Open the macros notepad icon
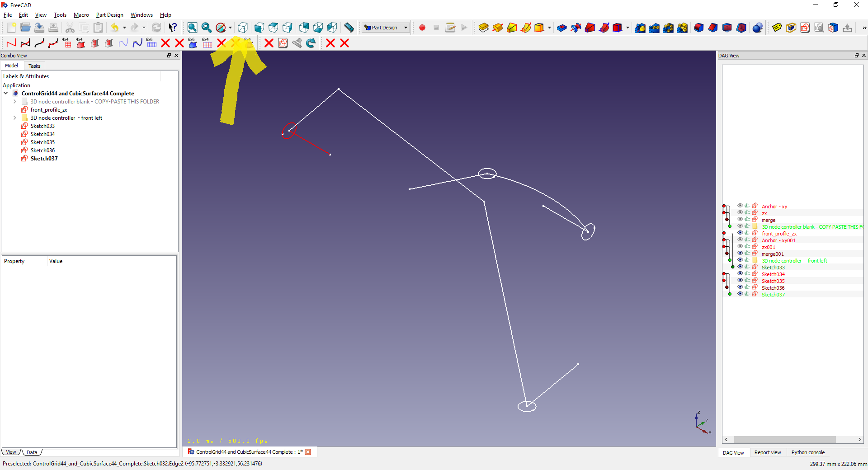Viewport: 868px width, 470px height. click(450, 28)
